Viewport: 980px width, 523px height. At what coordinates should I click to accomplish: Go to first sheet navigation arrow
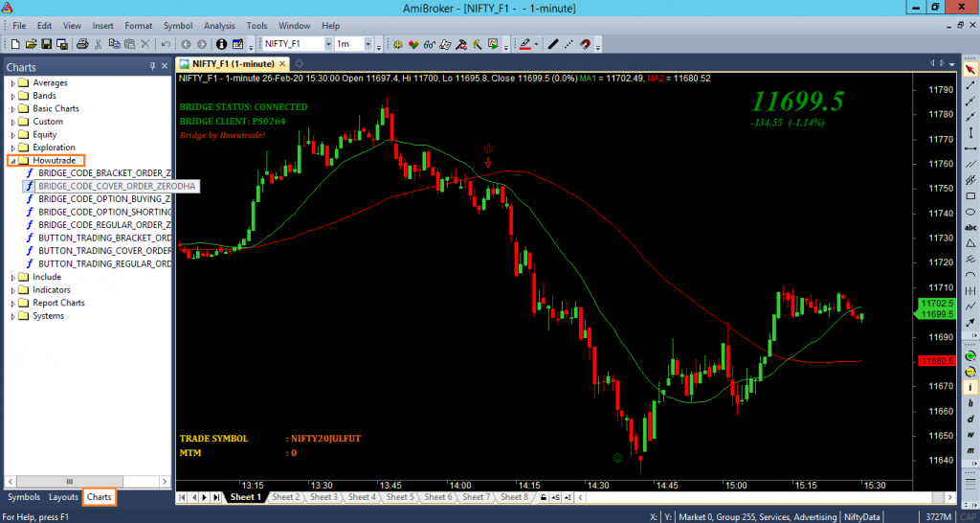pyautogui.click(x=183, y=497)
